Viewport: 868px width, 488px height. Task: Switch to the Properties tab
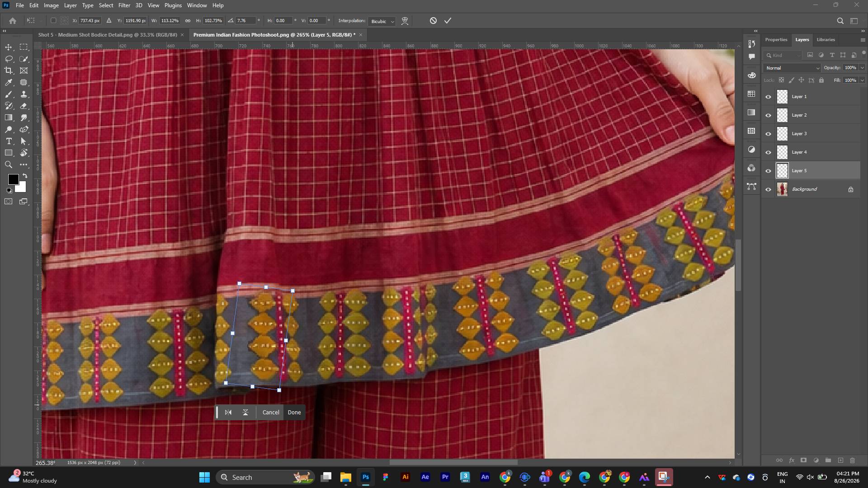click(776, 40)
